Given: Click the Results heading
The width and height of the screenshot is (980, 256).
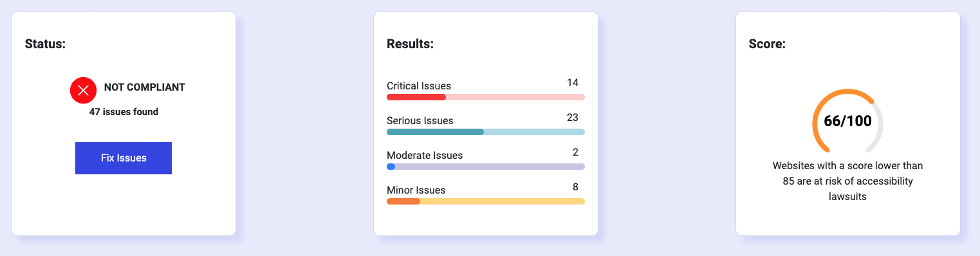Looking at the screenshot, I should 410,44.
